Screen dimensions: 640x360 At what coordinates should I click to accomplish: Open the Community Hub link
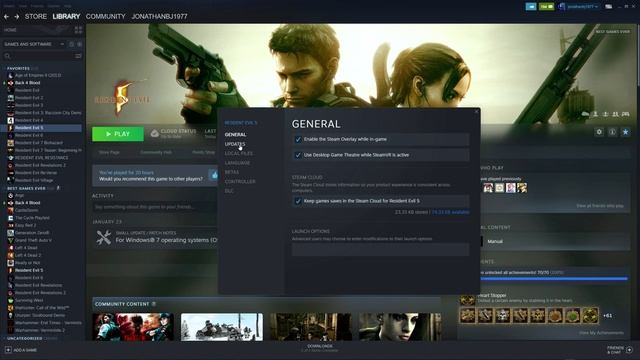click(156, 152)
